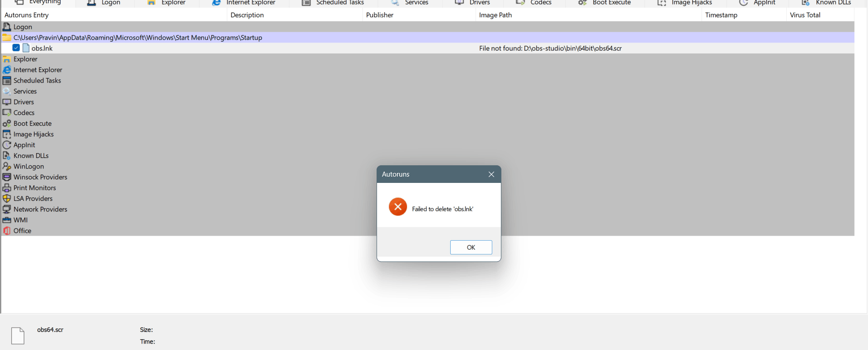Switch to the AppInit tab
The height and width of the screenshot is (350, 868).
coord(757,3)
